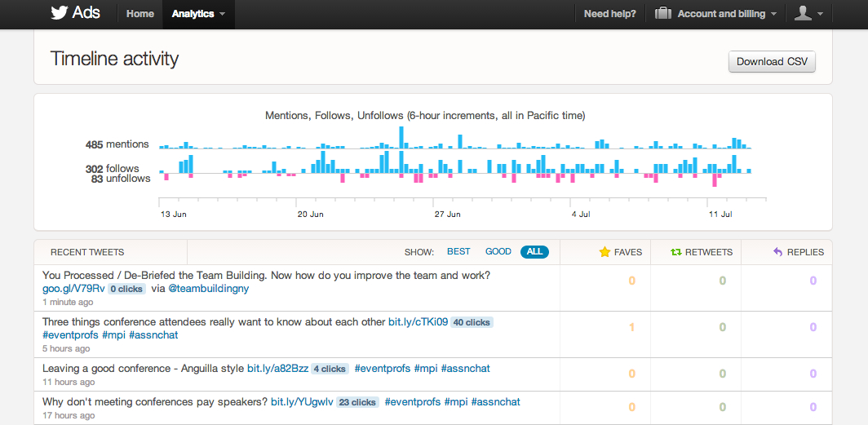Click #eventprofs hashtag in Anguilla style tweet

[383, 369]
